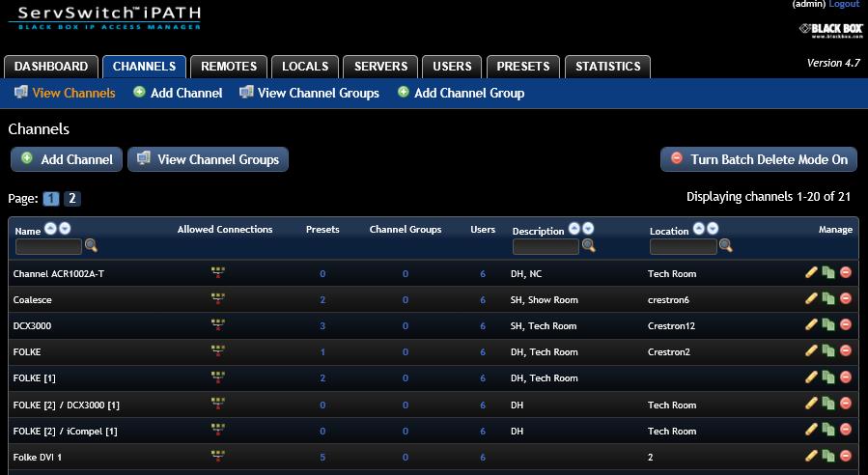Switch to the REMOTES tab

[x=229, y=67]
